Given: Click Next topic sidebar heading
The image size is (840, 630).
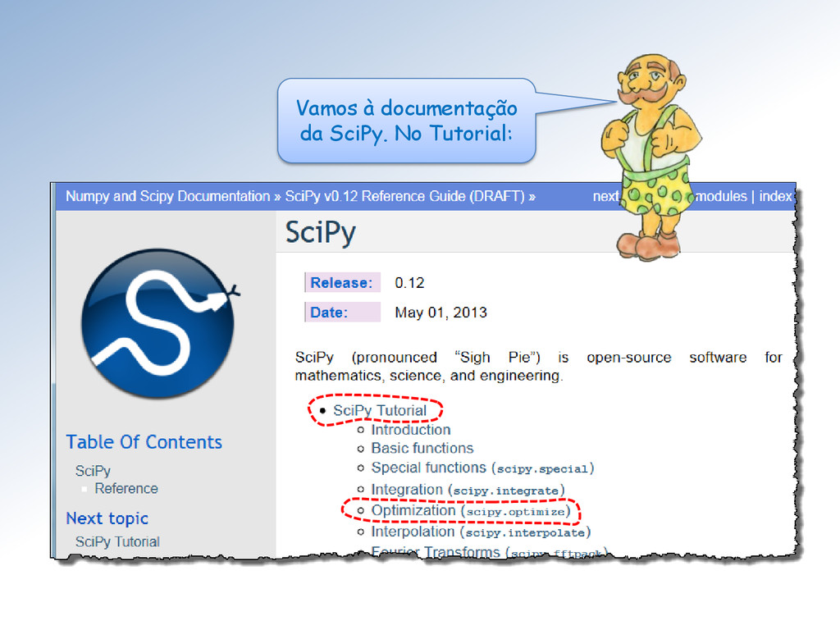Looking at the screenshot, I should pos(107,518).
